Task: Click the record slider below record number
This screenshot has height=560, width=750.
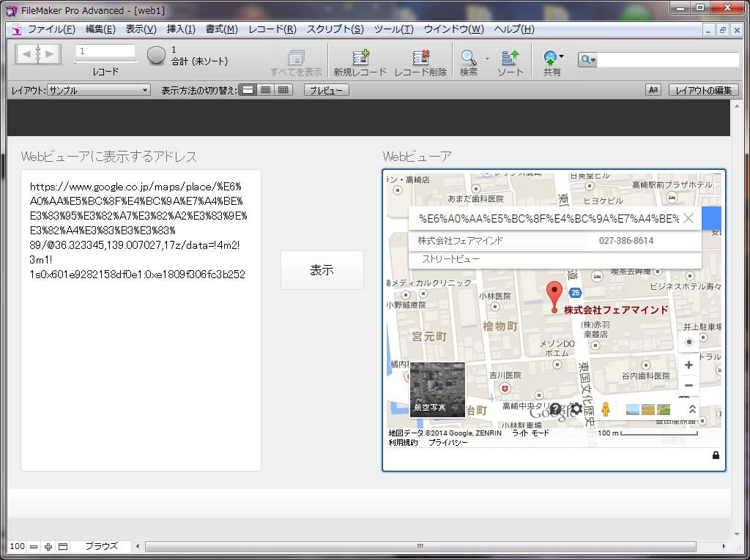Action: [x=105, y=62]
